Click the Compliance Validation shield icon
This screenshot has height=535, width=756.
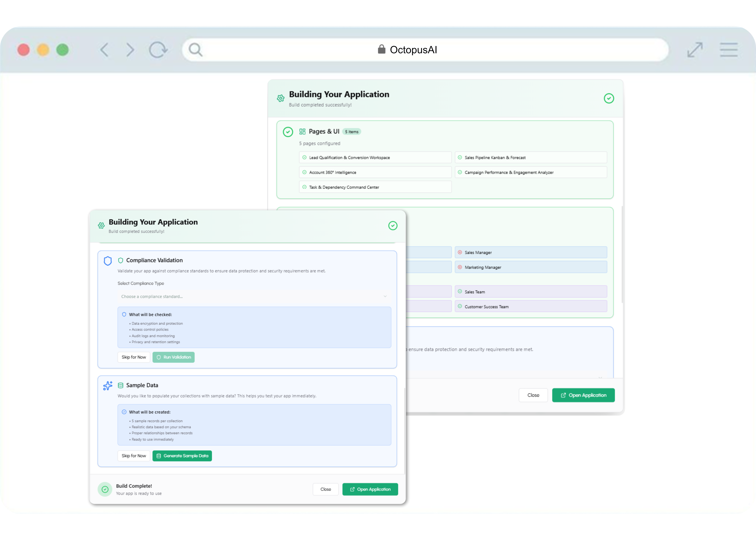[108, 261]
